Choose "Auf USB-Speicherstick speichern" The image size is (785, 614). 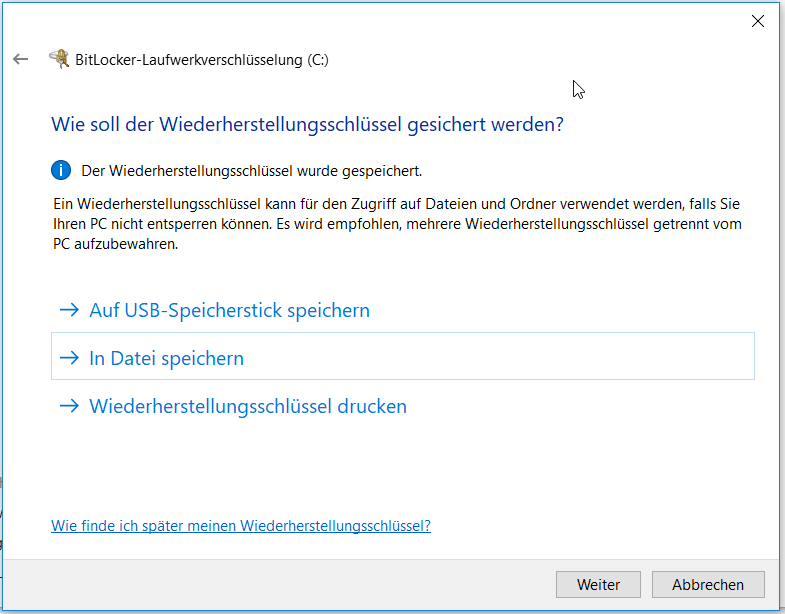coord(229,310)
